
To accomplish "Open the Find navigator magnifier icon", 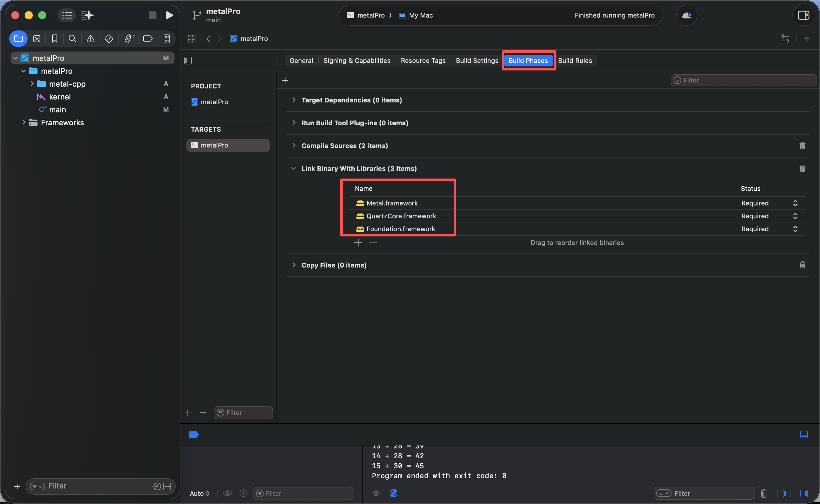I will click(72, 39).
